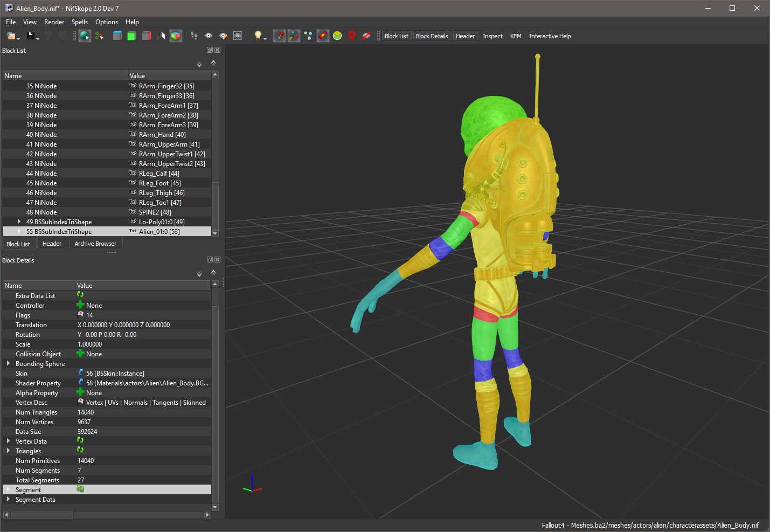
Task: Toggle the red map marker icon
Action: 352,36
